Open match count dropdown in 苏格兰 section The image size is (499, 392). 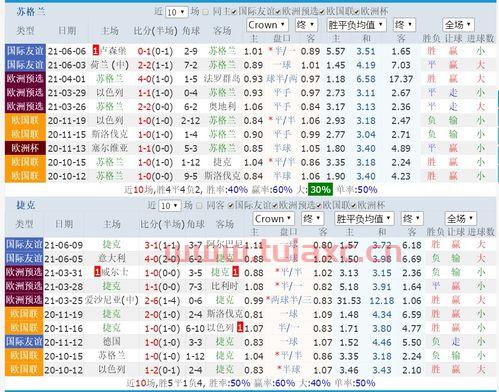[176, 12]
